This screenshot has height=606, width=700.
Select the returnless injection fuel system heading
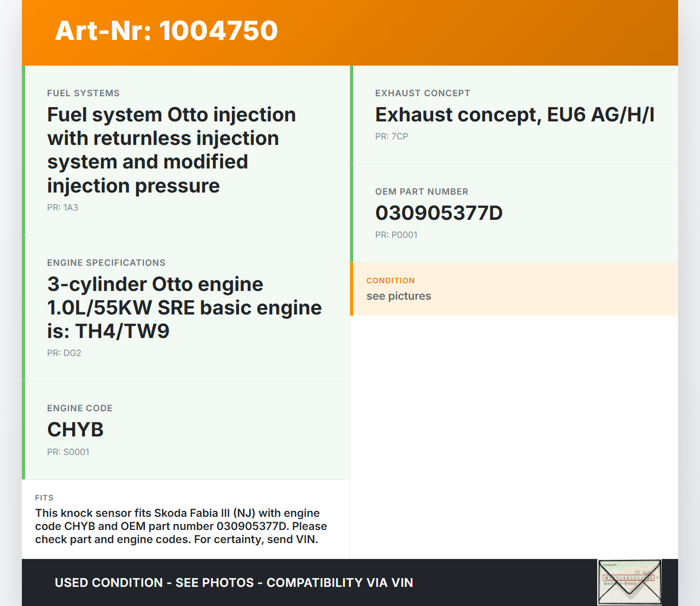click(x=171, y=150)
